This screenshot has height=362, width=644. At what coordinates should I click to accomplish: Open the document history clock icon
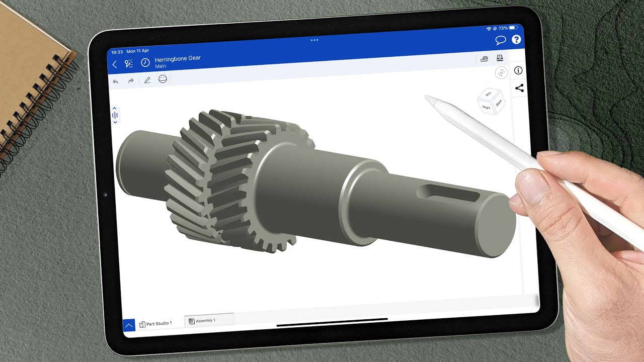tap(145, 63)
